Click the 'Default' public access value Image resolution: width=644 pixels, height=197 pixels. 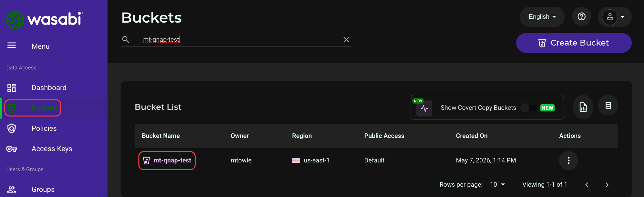click(374, 161)
